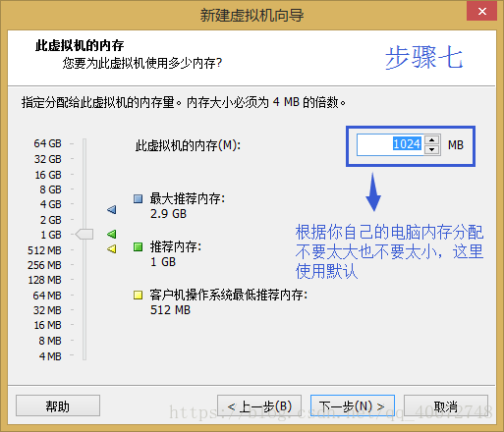Viewport: 504px width, 432px height.
Task: Click the 128 MB slider scale label
Action: 45,280
